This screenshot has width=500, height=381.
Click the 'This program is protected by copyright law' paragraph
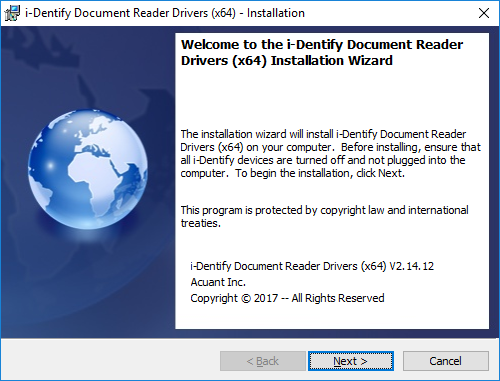(x=324, y=217)
